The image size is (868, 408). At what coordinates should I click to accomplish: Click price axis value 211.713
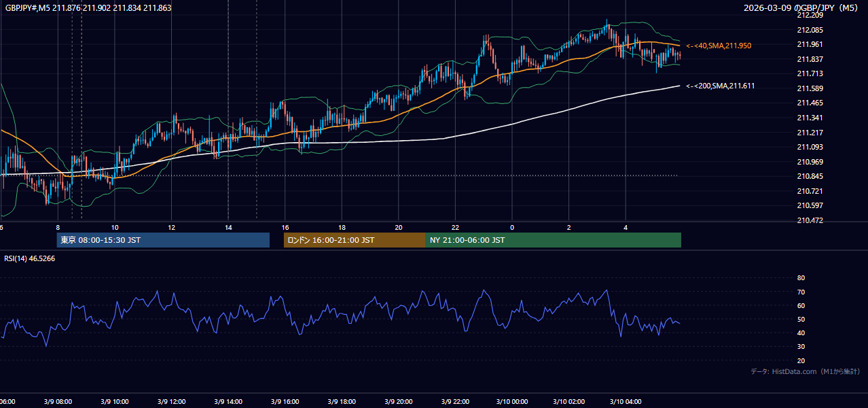[x=810, y=73]
